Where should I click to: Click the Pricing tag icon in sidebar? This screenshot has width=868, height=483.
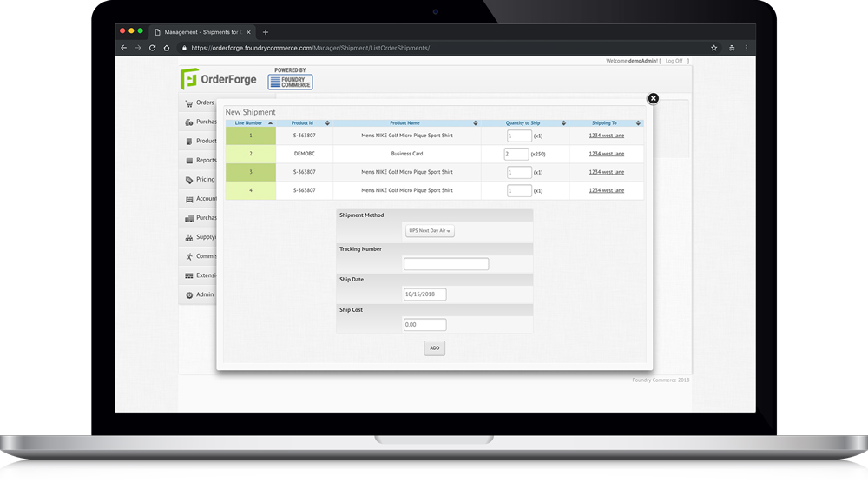click(188, 180)
